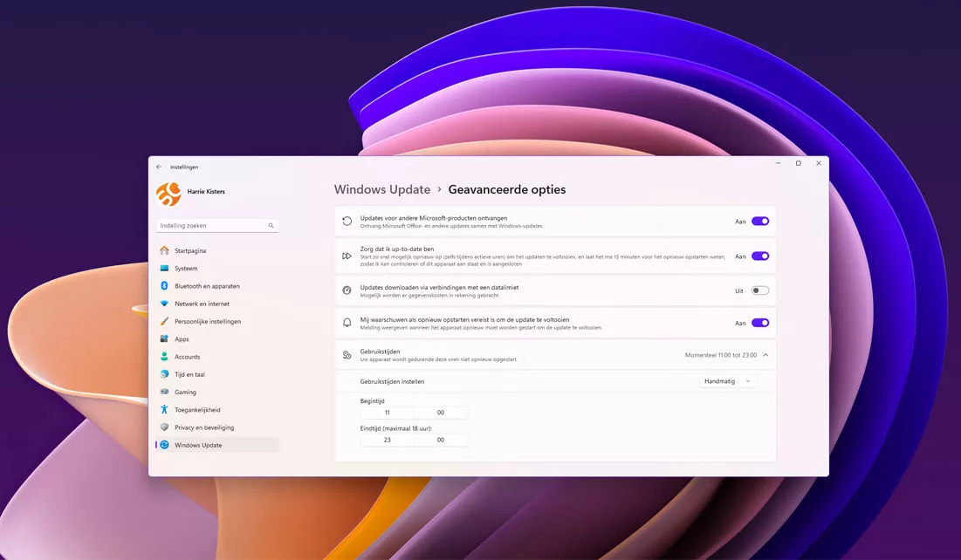Image resolution: width=961 pixels, height=560 pixels.
Task: Close the Instellingen window
Action: (x=819, y=163)
